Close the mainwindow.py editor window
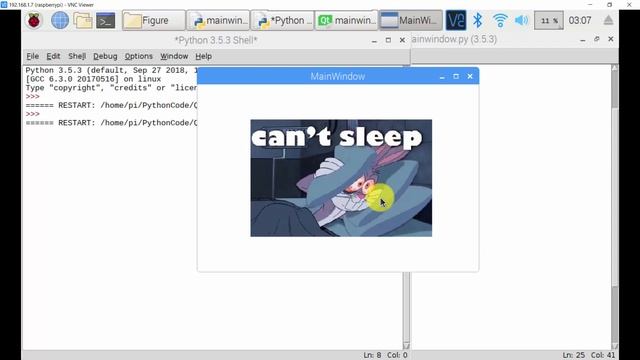The height and width of the screenshot is (360, 640). click(611, 39)
